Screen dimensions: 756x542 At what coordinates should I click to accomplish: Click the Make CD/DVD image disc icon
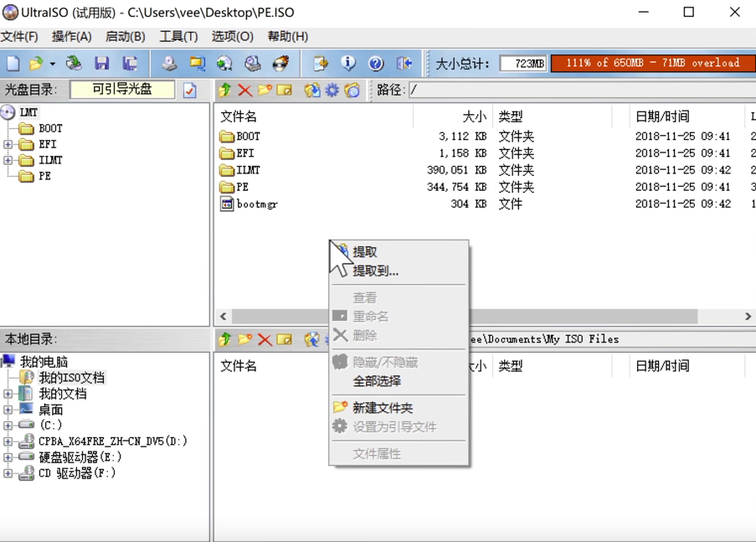pos(169,63)
